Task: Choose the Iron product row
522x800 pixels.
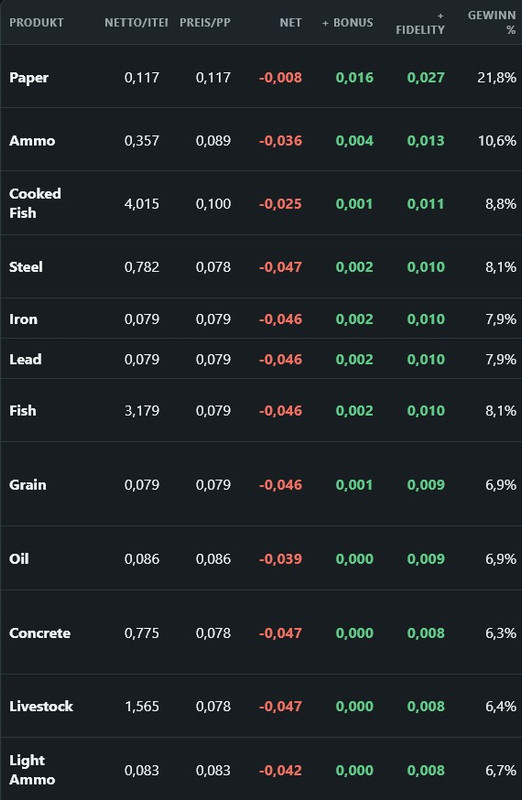Action: click(x=261, y=319)
